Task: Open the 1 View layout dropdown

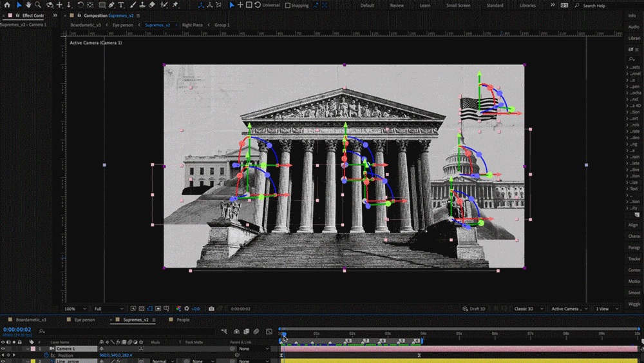Action: [x=607, y=309]
